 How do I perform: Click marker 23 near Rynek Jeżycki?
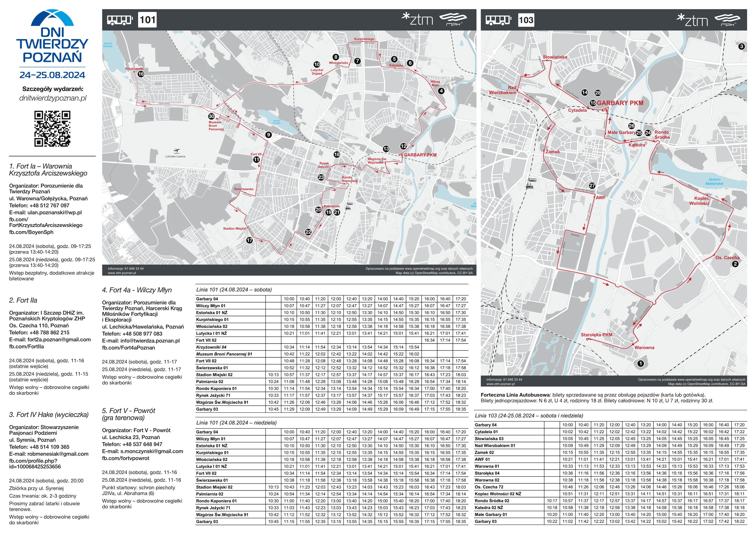321,177
